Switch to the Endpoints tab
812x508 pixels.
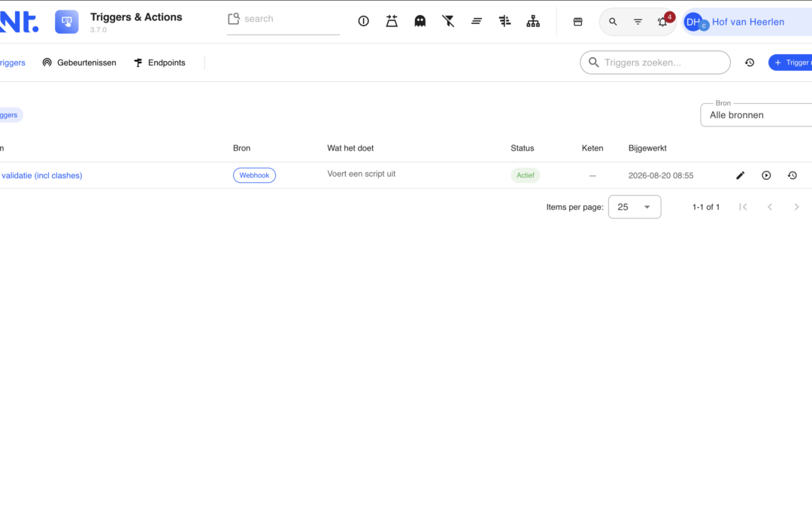159,62
